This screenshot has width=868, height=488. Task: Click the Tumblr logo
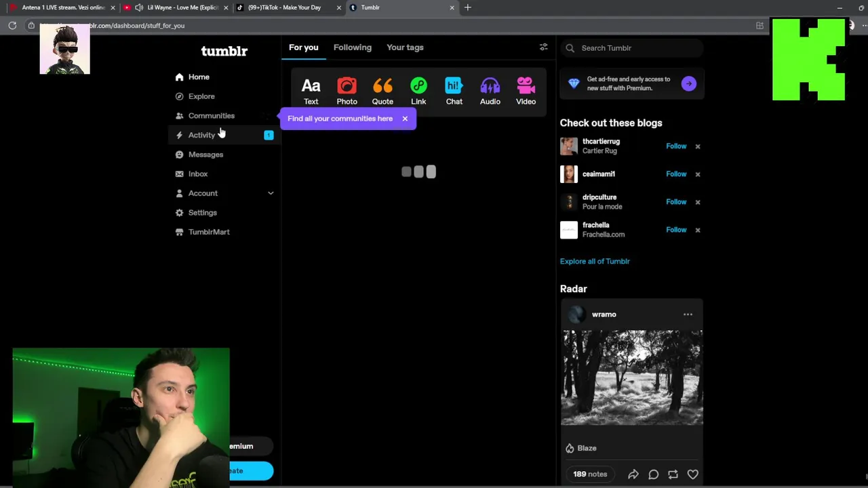coord(224,51)
